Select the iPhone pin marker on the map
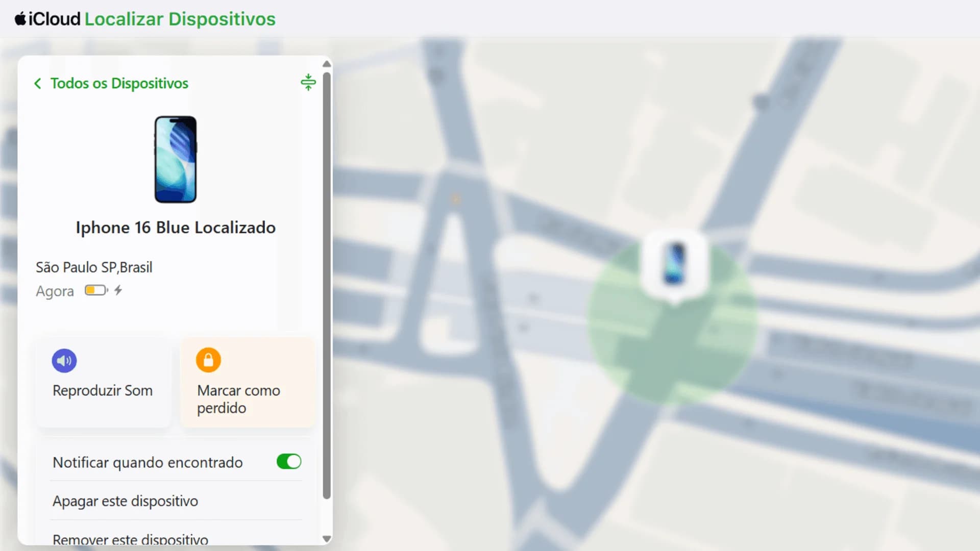The image size is (980, 551). click(675, 263)
